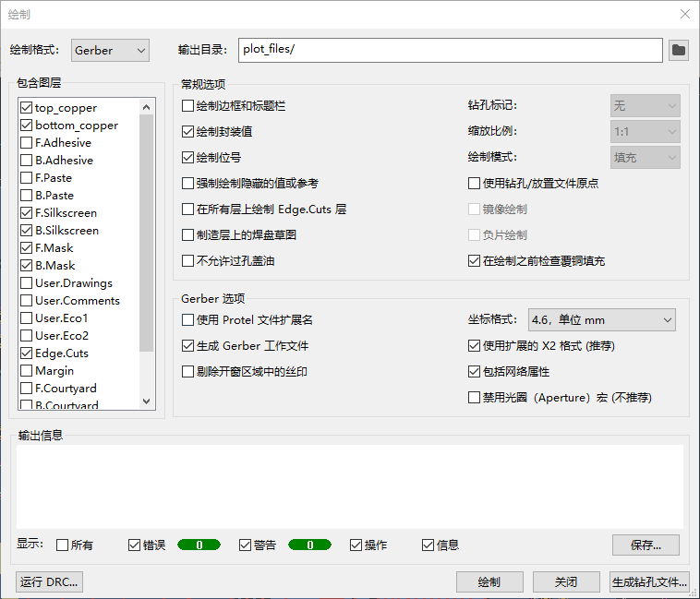Click the 绘制 plot button
This screenshot has height=599, width=700.
click(489, 582)
